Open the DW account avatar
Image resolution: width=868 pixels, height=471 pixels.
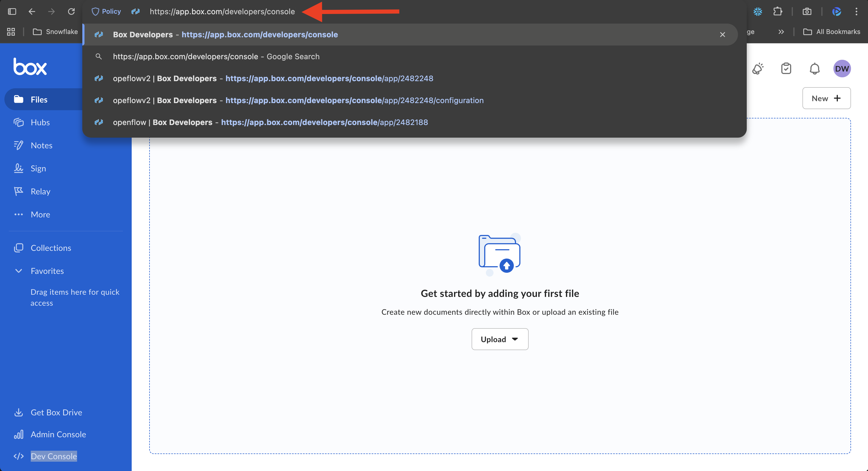841,69
